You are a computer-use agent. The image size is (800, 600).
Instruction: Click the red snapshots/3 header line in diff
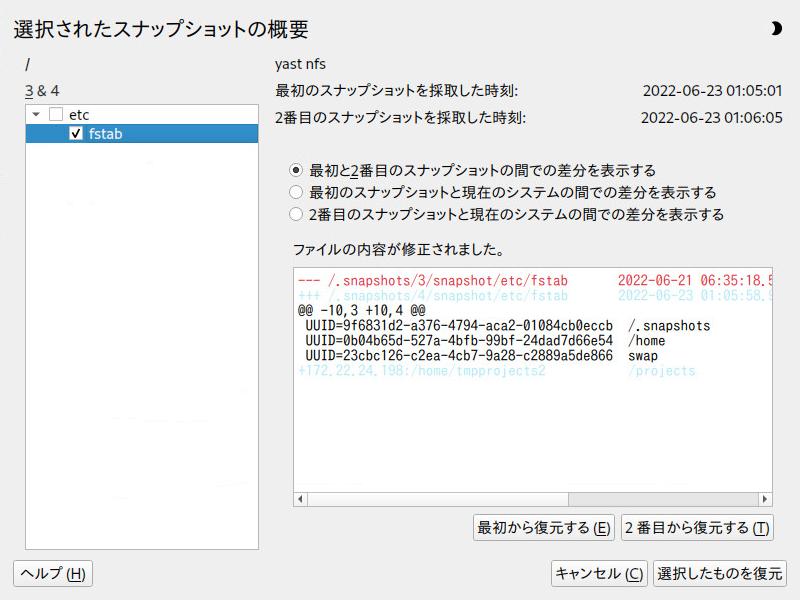pyautogui.click(x=440, y=282)
